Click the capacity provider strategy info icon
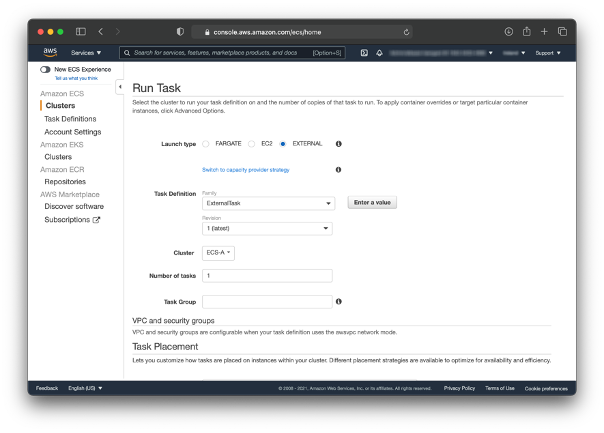Image resolution: width=604 pixels, height=433 pixels. (x=338, y=170)
